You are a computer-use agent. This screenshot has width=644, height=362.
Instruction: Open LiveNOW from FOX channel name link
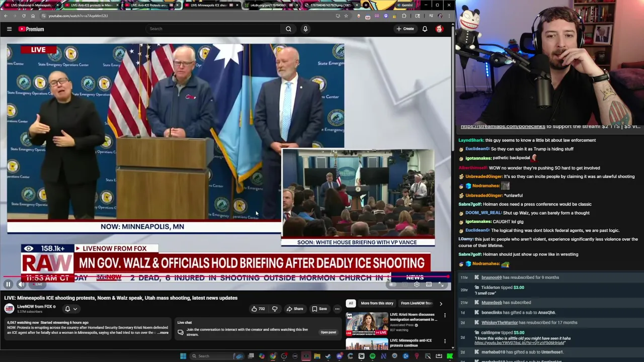coord(35,307)
